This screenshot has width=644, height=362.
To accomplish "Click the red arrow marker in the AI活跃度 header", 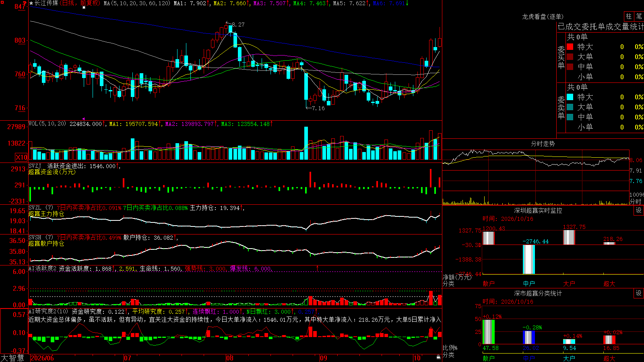I will pyautogui.click(x=317, y=268).
